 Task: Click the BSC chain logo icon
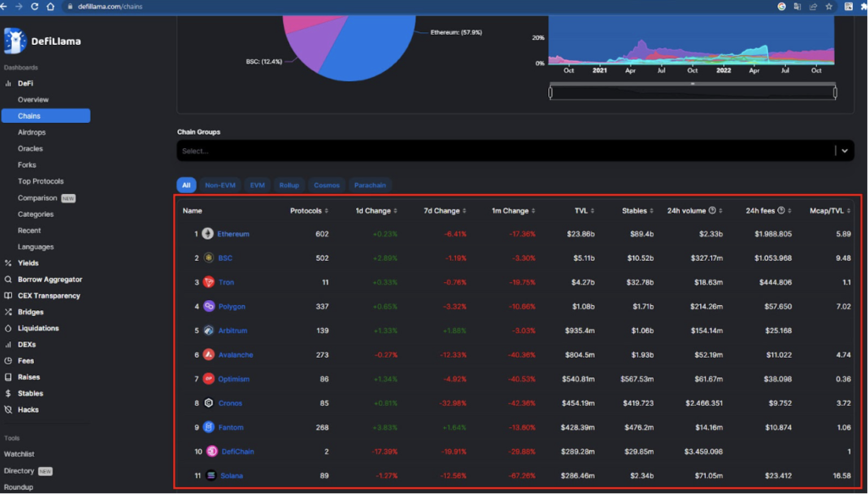[x=209, y=258]
